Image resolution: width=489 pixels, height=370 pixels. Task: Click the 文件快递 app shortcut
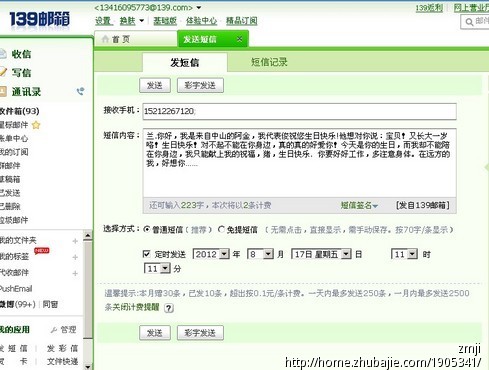click(x=62, y=362)
